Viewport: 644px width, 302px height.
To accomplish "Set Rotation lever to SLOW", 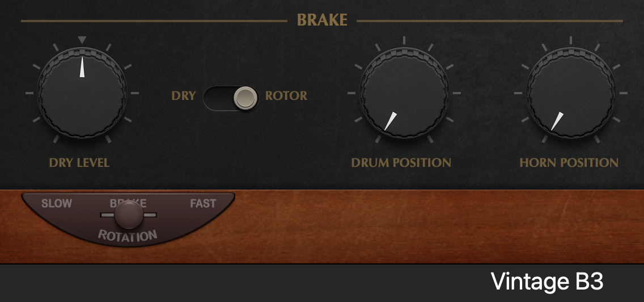I will coord(57,203).
